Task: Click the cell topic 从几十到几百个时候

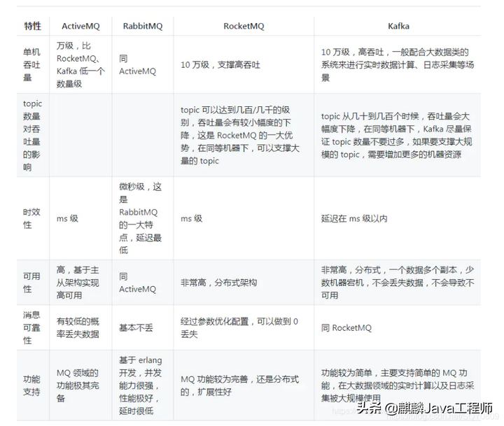Action: coord(397,135)
